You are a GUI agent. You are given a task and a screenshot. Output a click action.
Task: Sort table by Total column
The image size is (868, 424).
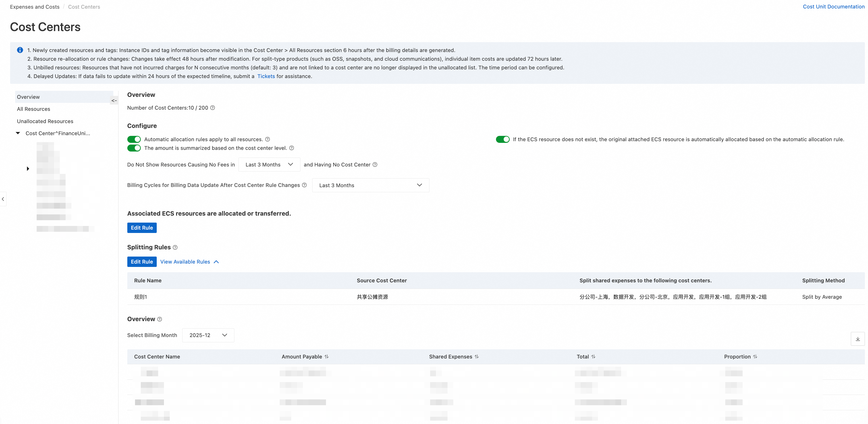point(593,357)
